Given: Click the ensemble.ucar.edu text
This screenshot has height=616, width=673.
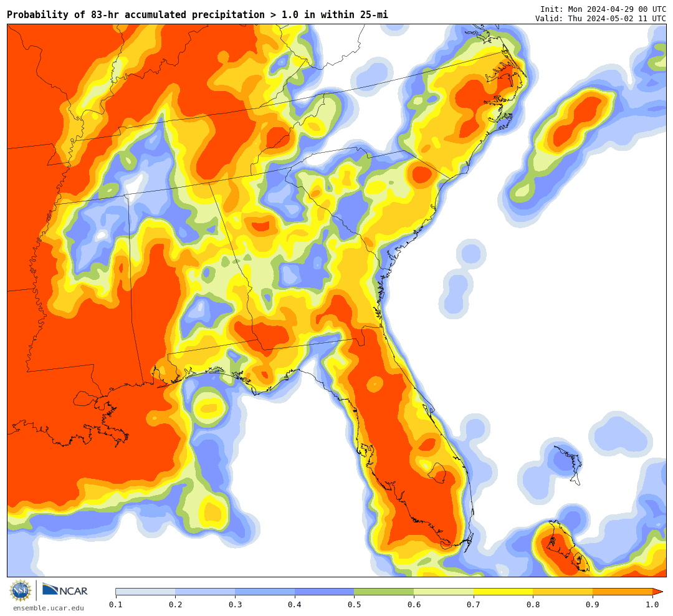Looking at the screenshot, I should 49,608.
